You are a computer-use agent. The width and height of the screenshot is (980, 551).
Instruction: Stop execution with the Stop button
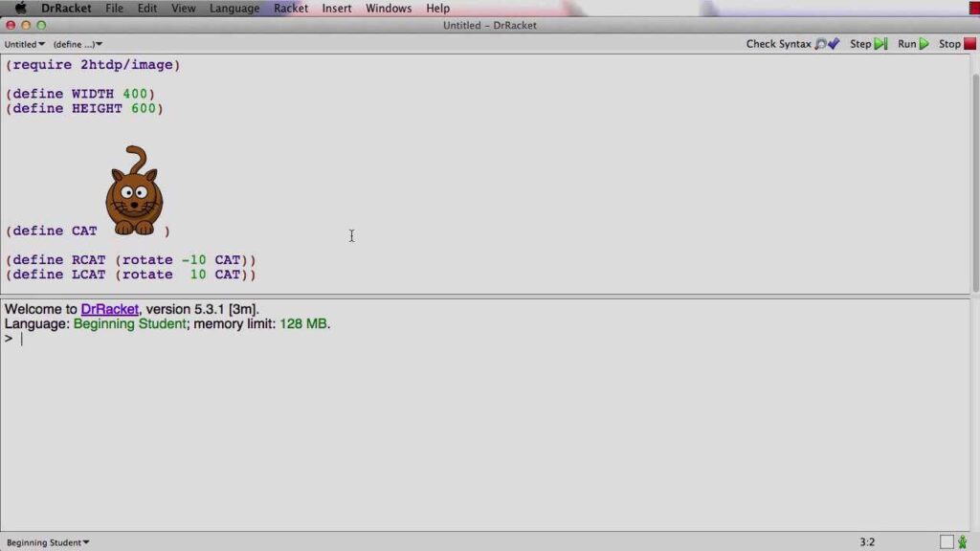point(957,44)
